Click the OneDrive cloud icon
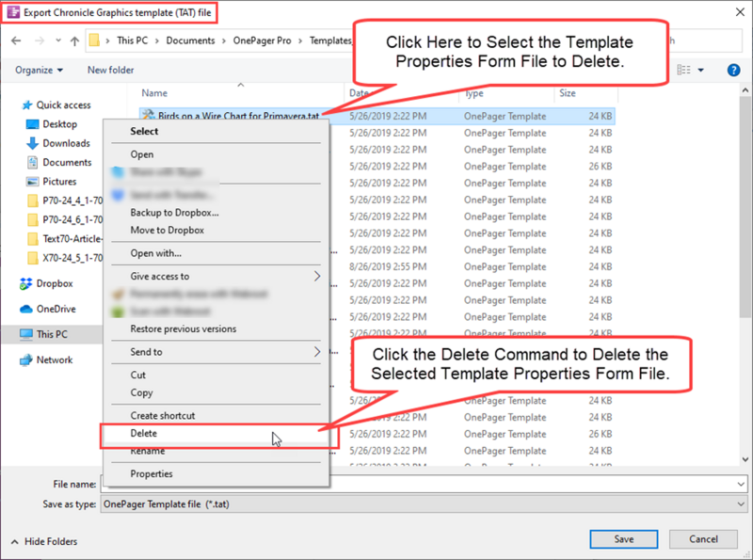 pos(26,310)
